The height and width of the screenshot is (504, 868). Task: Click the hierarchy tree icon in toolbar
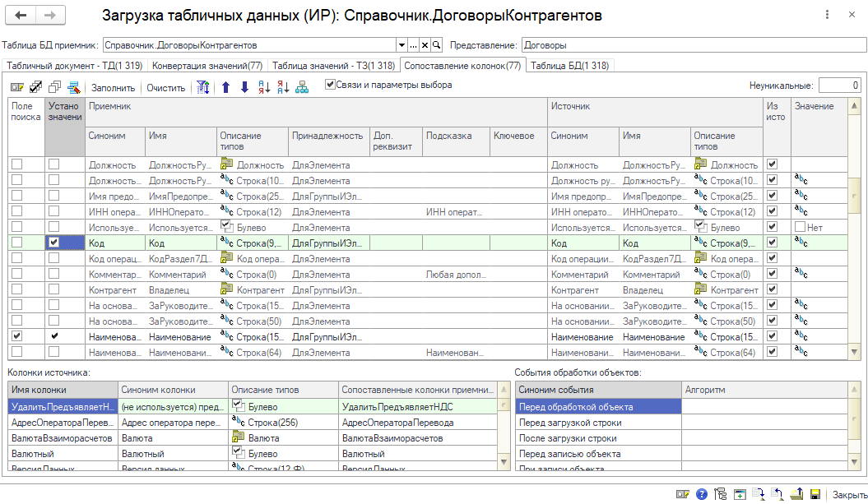(302, 87)
